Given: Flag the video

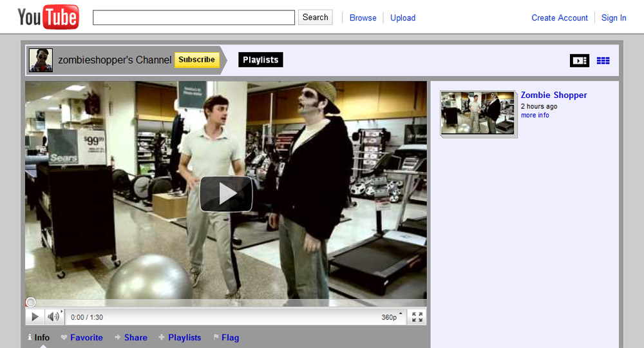Looking at the screenshot, I should pyautogui.click(x=226, y=337).
